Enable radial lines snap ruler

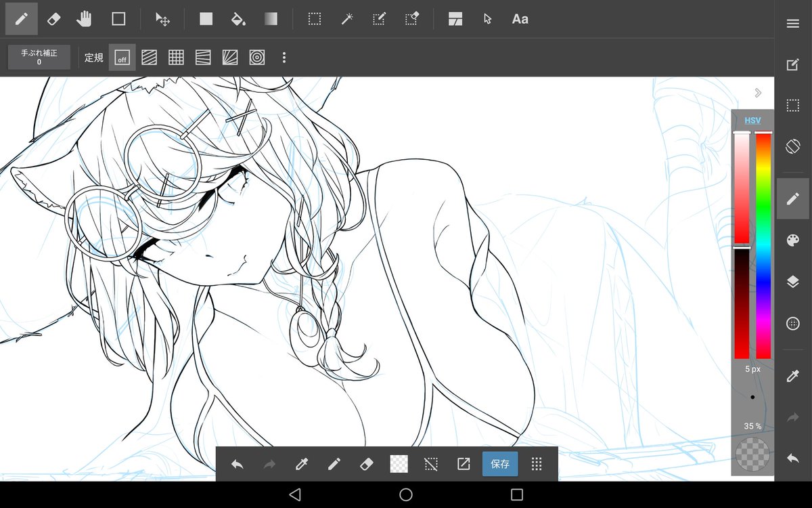pos(230,58)
